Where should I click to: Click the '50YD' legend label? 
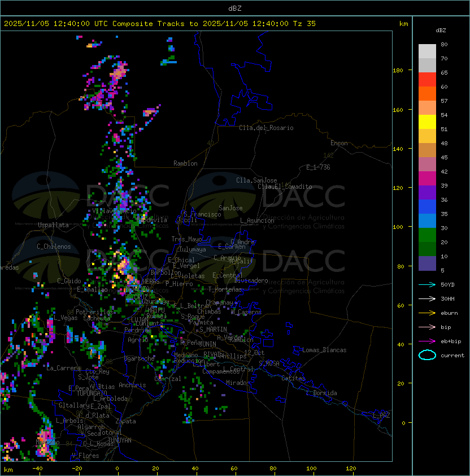[x=447, y=284]
